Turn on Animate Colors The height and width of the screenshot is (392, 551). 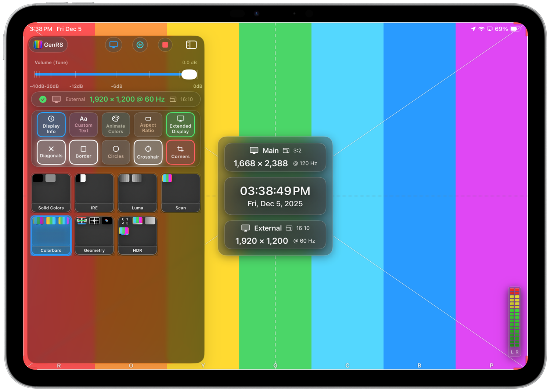tap(116, 125)
